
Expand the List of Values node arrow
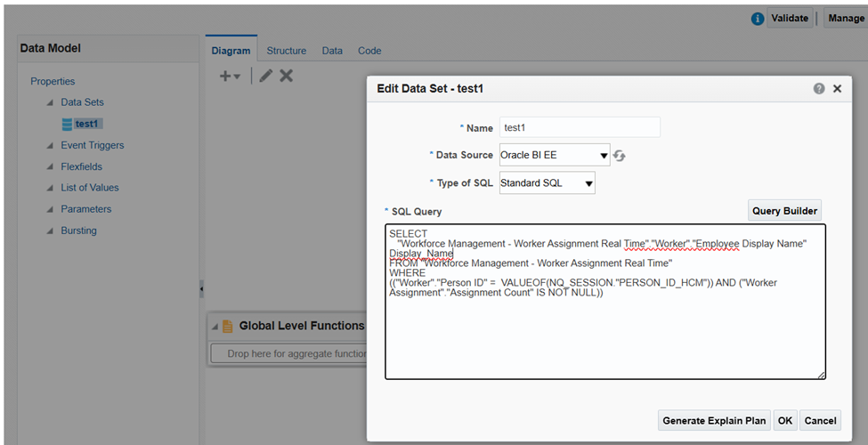click(51, 188)
